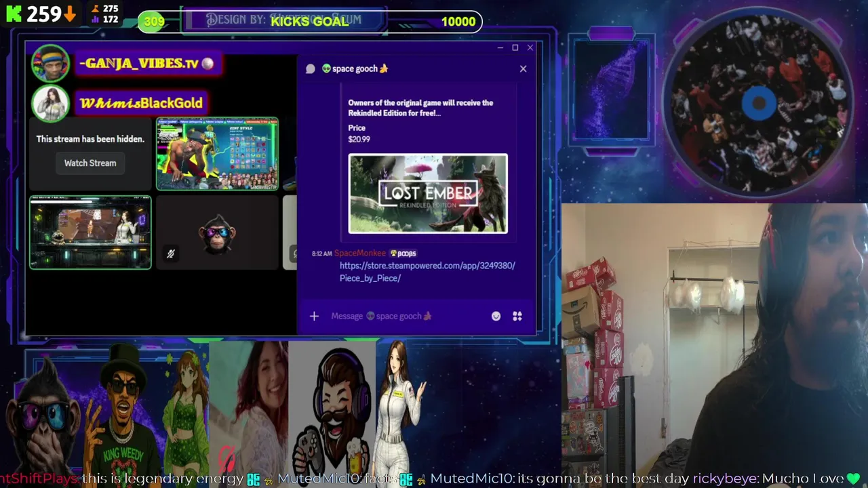Select 'Owners of the original game' description text
The image size is (868, 488).
click(x=420, y=108)
